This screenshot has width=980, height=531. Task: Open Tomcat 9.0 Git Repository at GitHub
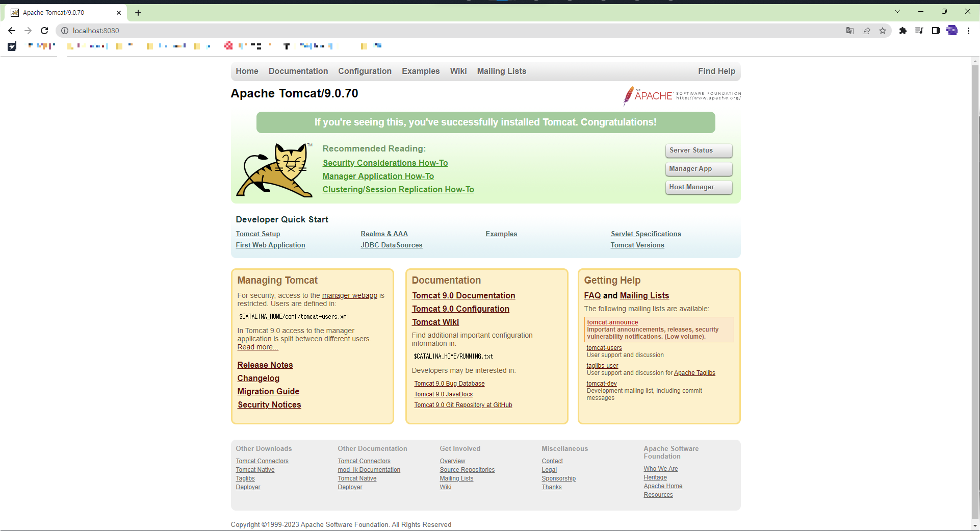pos(463,405)
